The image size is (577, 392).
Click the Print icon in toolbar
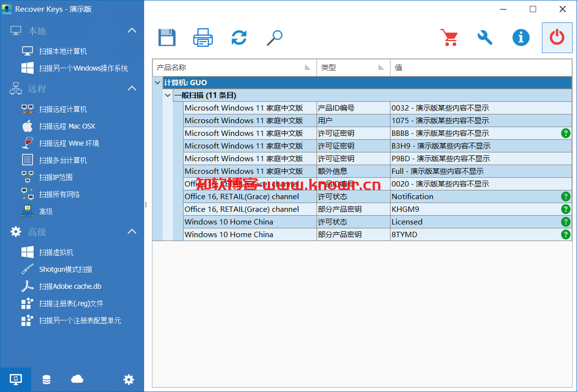[203, 37]
